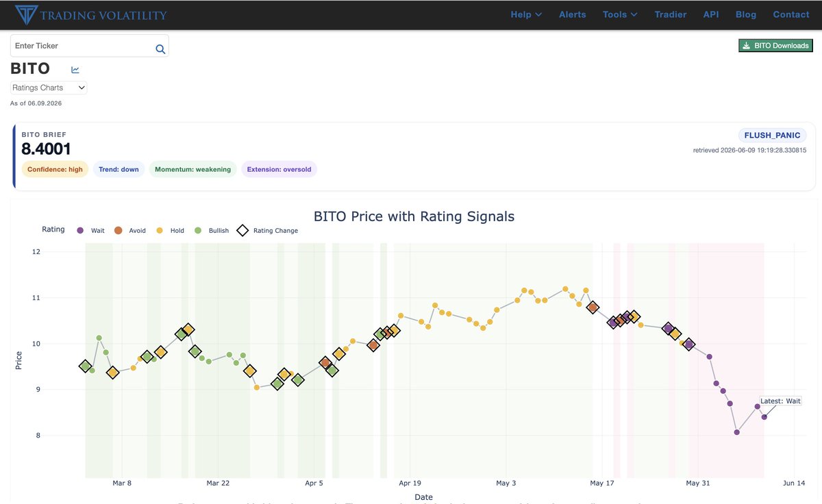The image size is (822, 504).
Task: Click the BITO BRIEF label
Action: [44, 135]
